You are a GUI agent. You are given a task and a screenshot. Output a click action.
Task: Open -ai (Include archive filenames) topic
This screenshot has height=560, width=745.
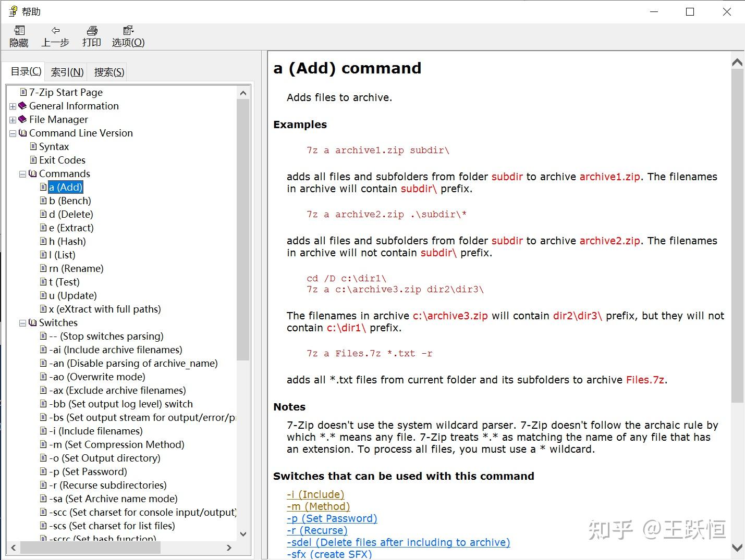pos(116,350)
